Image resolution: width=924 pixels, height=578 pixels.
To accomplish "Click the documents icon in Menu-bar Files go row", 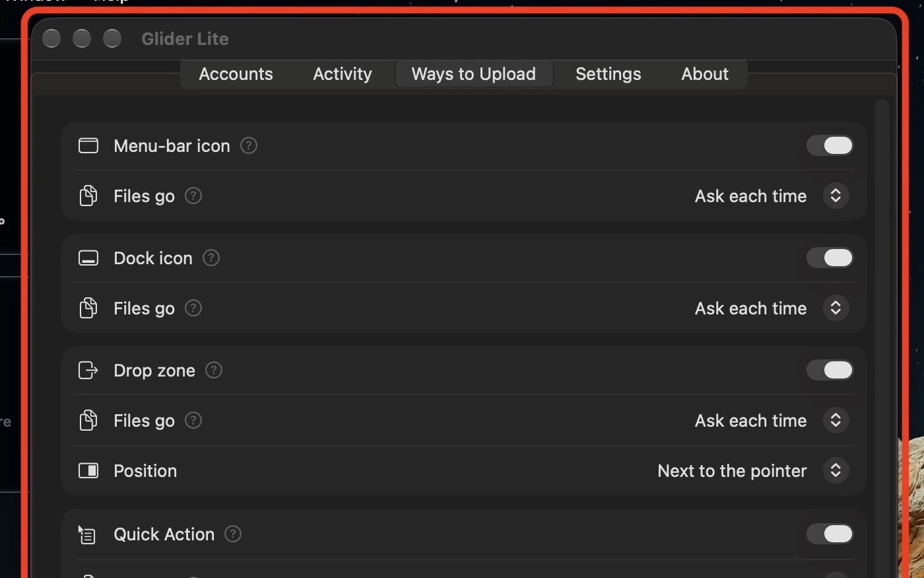I will 88,196.
